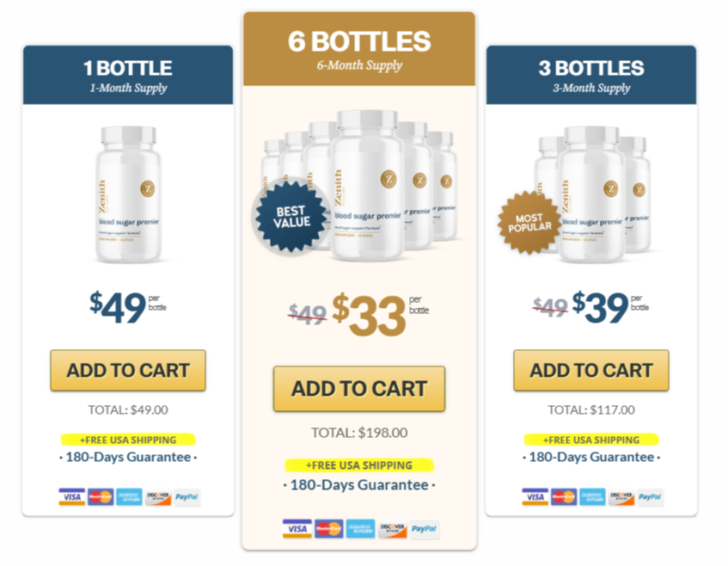Select the PayPal icon below the 6 Bottles card
Image resolution: width=728 pixels, height=566 pixels.
[423, 528]
